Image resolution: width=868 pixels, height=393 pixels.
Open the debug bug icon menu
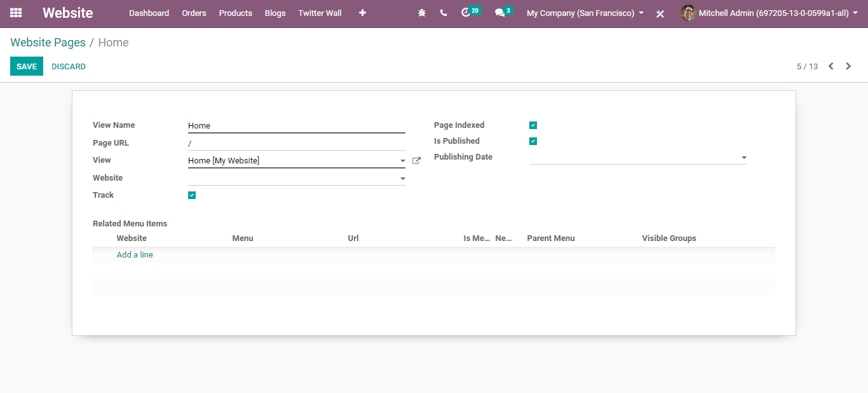tap(422, 13)
